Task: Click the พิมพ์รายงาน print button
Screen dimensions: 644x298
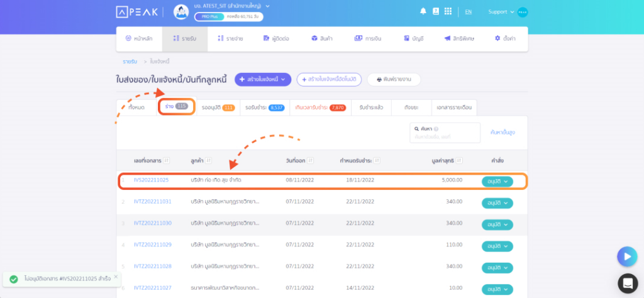Action: click(x=394, y=80)
